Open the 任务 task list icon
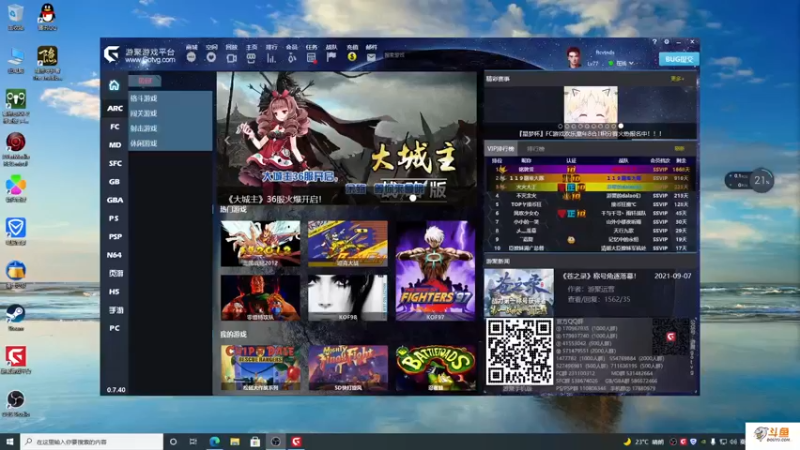This screenshot has height=450, width=800. 311,58
